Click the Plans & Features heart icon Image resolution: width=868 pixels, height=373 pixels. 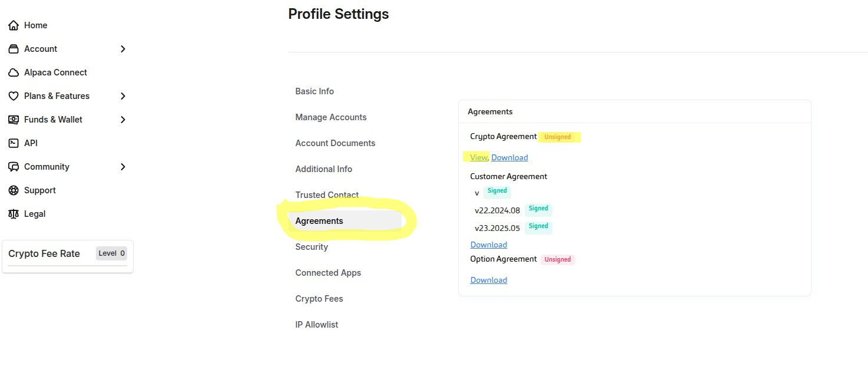[x=14, y=96]
